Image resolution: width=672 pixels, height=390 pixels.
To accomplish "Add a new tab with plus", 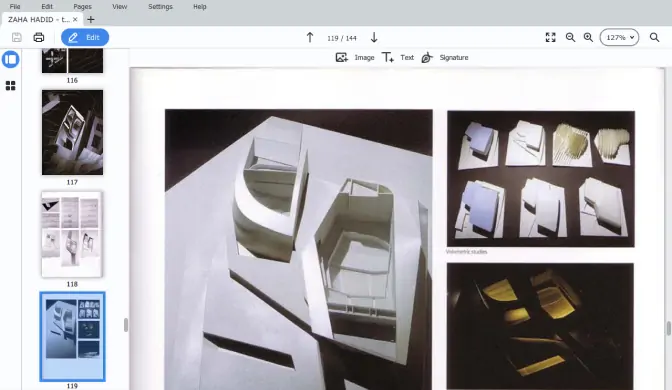I will [91, 19].
